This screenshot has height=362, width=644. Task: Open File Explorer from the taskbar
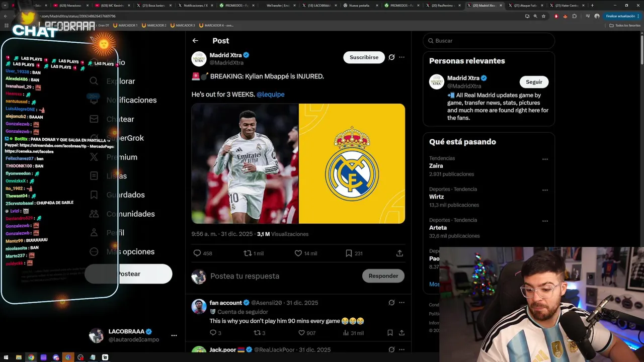point(19,357)
